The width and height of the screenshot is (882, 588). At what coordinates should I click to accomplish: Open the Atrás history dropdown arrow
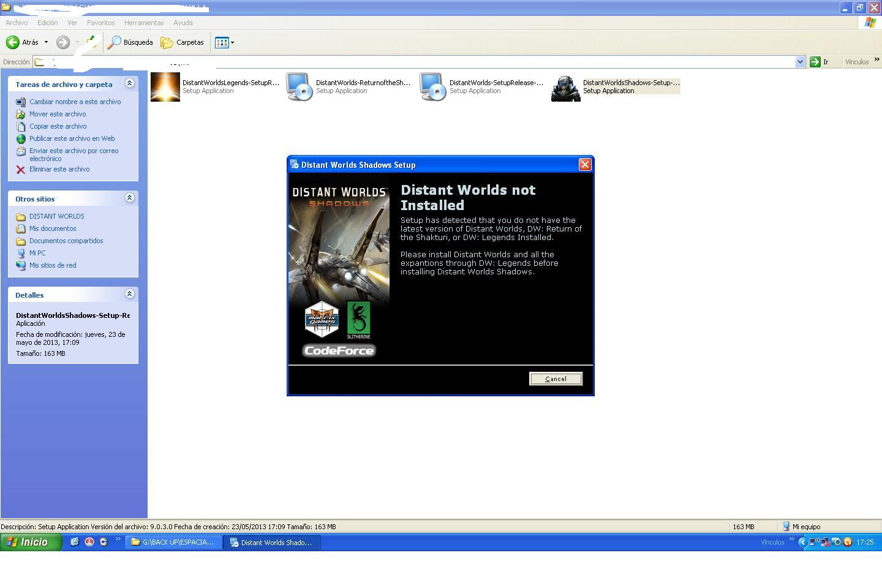tap(46, 42)
